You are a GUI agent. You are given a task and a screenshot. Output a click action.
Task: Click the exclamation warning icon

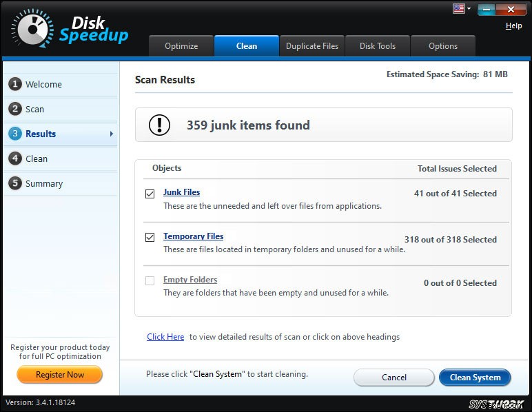point(159,125)
